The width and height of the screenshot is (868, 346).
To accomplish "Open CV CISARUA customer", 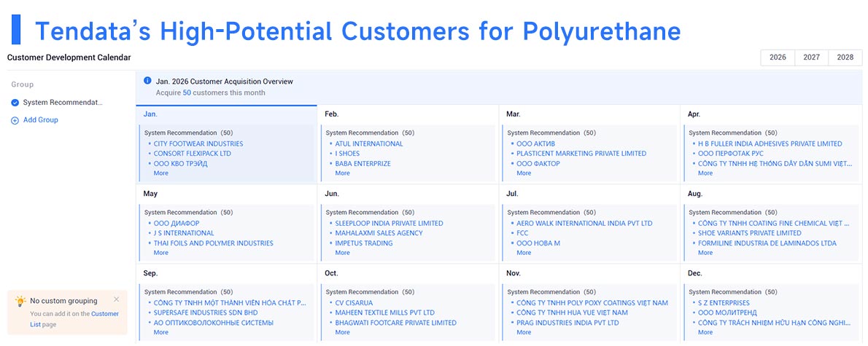I will tap(354, 303).
